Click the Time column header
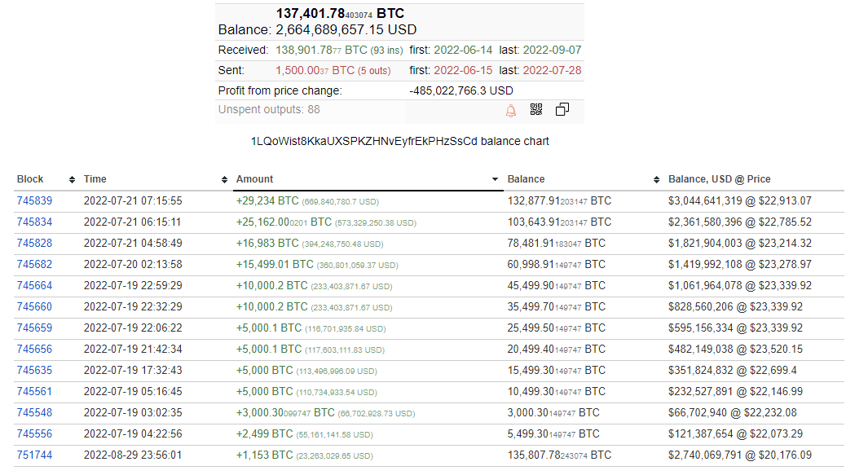868x475 pixels. (95, 179)
